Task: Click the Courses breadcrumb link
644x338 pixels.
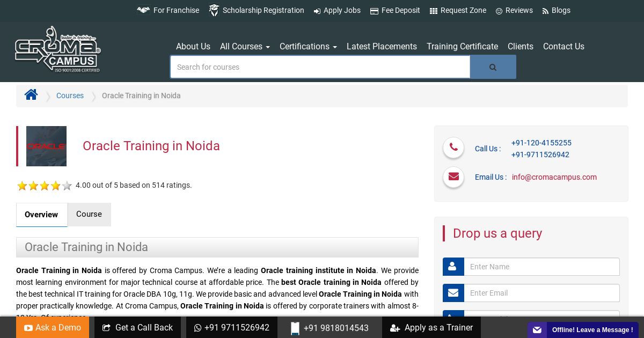Action: tap(70, 95)
